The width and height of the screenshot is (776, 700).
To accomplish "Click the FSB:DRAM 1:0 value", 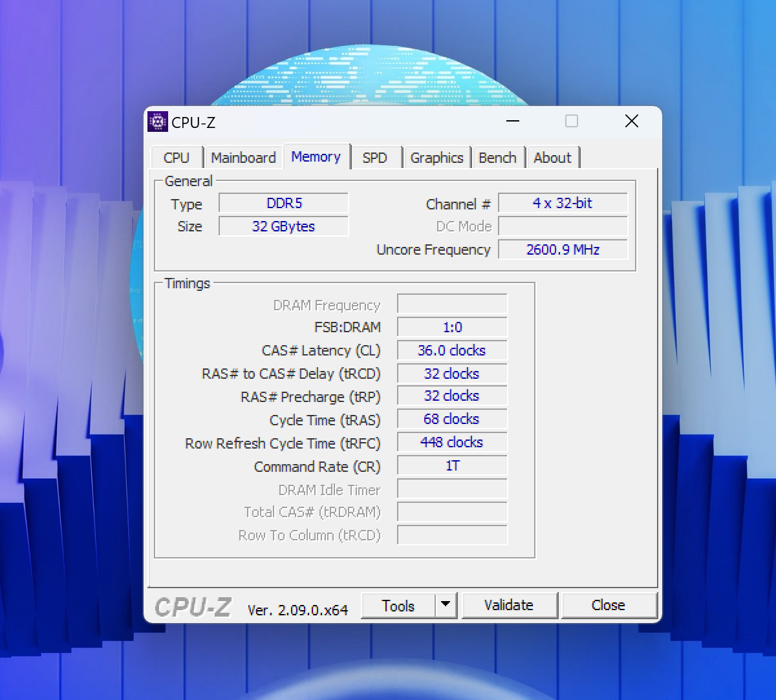I will (453, 327).
